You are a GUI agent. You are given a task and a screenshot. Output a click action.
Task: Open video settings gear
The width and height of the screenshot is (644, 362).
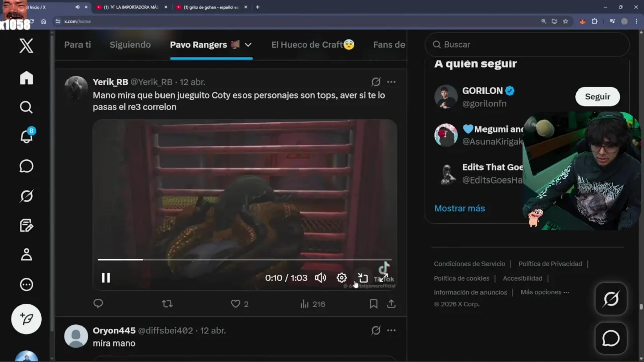[342, 278]
